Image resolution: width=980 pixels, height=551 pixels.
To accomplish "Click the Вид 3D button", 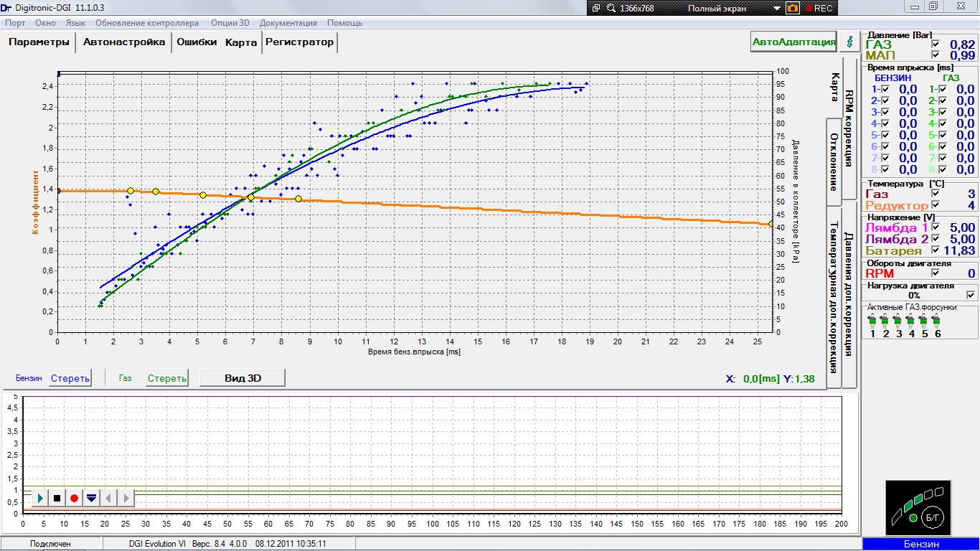I will [x=242, y=378].
